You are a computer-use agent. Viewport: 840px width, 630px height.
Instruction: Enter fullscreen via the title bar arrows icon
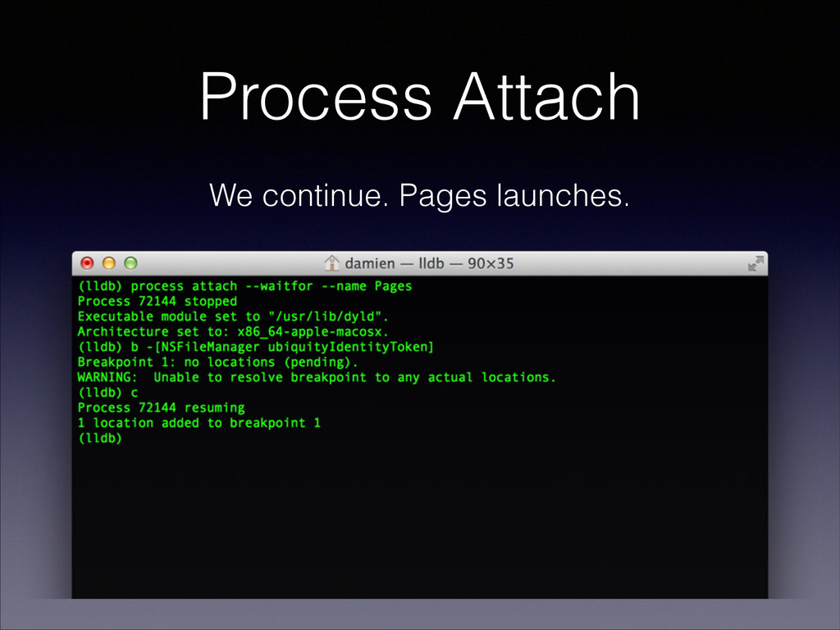tap(756, 263)
